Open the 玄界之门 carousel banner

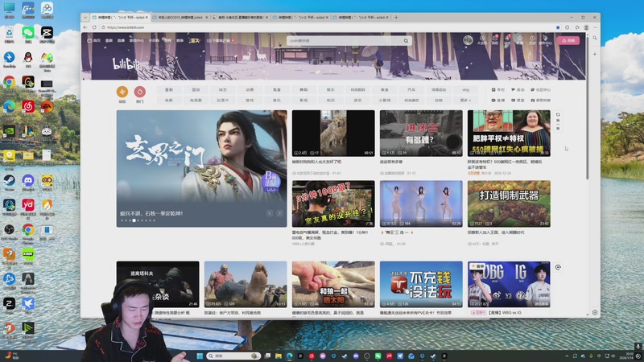[x=202, y=168]
